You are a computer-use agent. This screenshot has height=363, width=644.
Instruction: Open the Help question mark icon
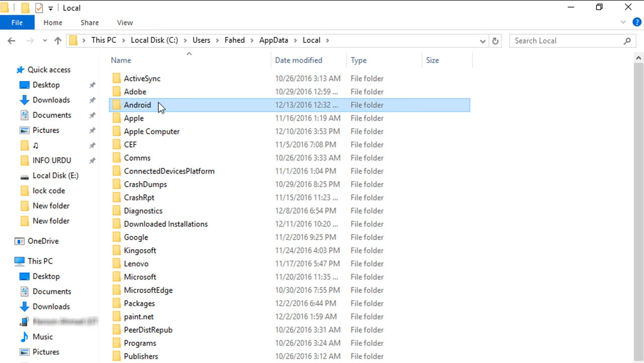pyautogui.click(x=636, y=23)
